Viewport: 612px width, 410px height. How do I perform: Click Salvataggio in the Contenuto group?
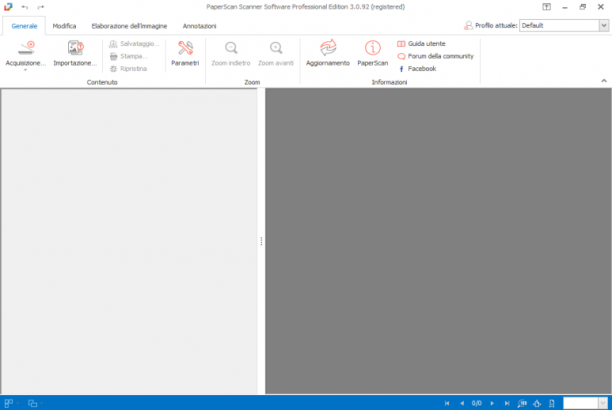point(134,44)
